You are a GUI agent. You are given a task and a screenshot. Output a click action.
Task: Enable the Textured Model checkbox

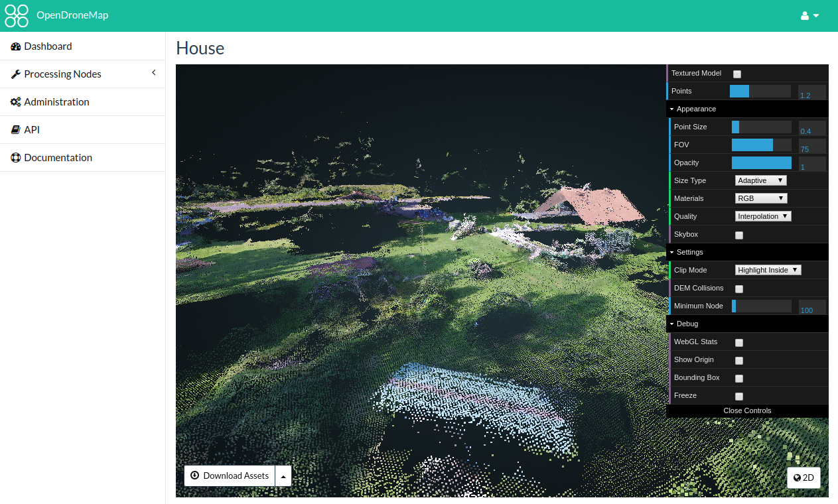[736, 74]
